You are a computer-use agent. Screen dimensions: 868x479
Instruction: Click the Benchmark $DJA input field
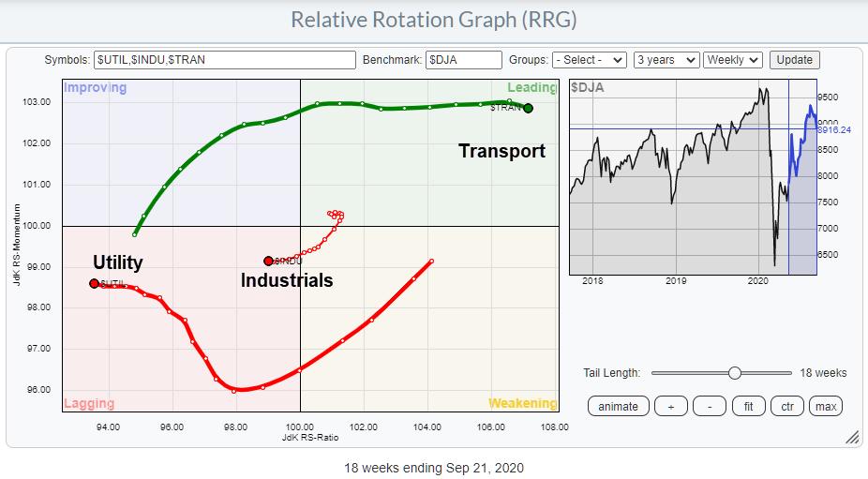[x=463, y=60]
